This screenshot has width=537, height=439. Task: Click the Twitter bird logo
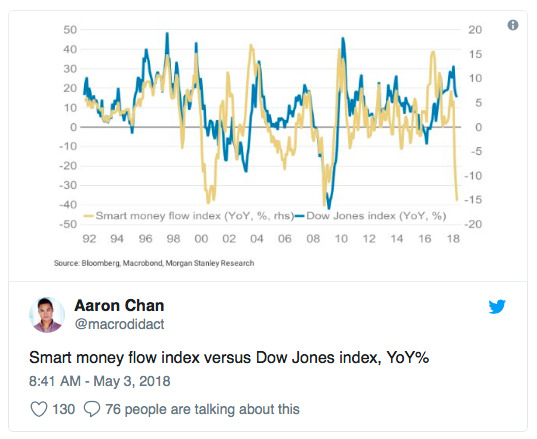497,306
